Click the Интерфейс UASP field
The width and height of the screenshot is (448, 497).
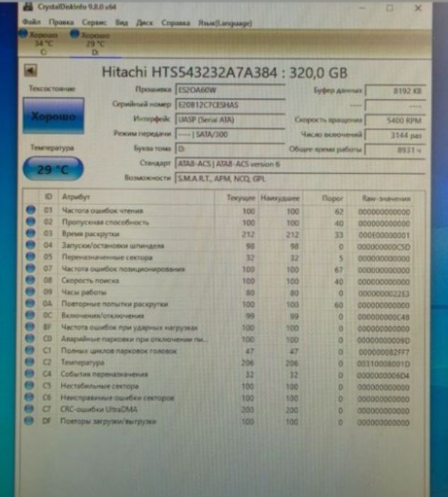point(230,120)
